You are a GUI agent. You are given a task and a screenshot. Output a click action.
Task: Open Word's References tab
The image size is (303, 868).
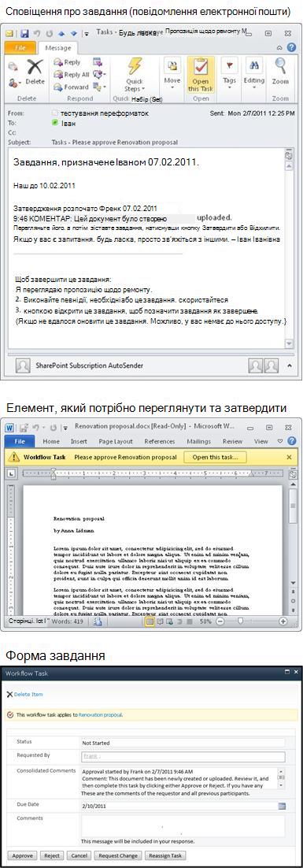tap(160, 442)
